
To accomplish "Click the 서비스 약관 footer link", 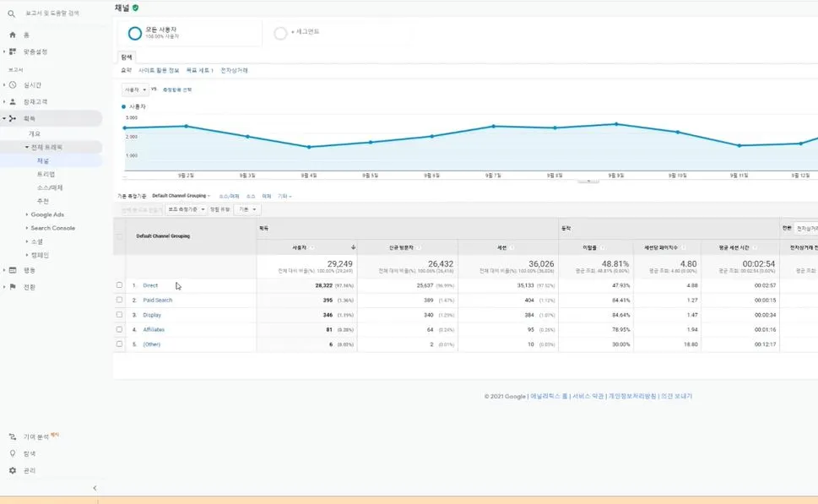I will tap(588, 397).
